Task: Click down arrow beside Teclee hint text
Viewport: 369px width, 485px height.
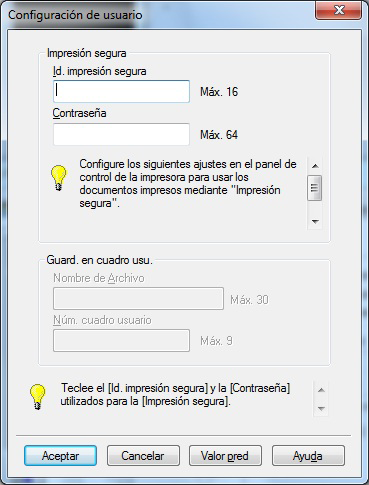Action: click(x=321, y=408)
